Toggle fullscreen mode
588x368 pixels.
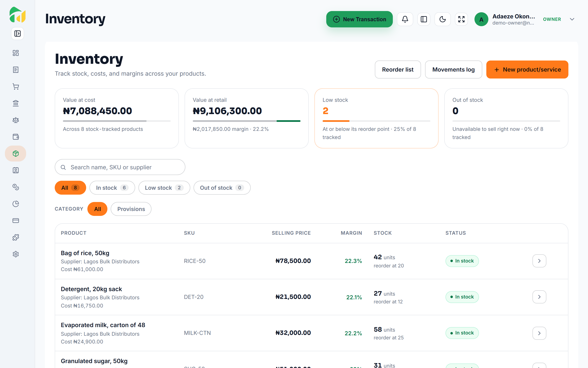point(461,19)
